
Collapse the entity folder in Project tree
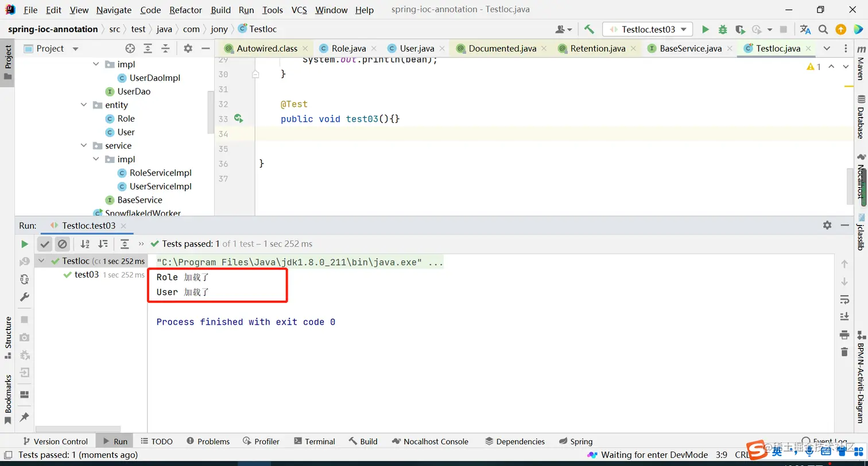[84, 105]
